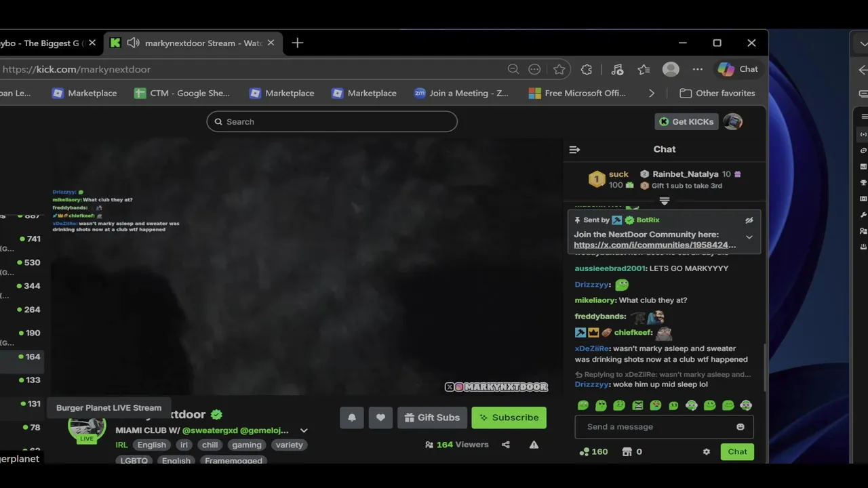Open a new browser tab
868x488 pixels.
[x=297, y=43]
